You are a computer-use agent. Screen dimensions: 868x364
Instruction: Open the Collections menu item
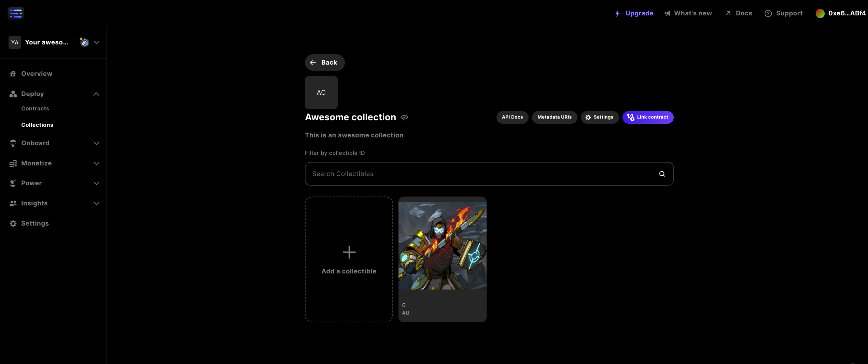(37, 125)
